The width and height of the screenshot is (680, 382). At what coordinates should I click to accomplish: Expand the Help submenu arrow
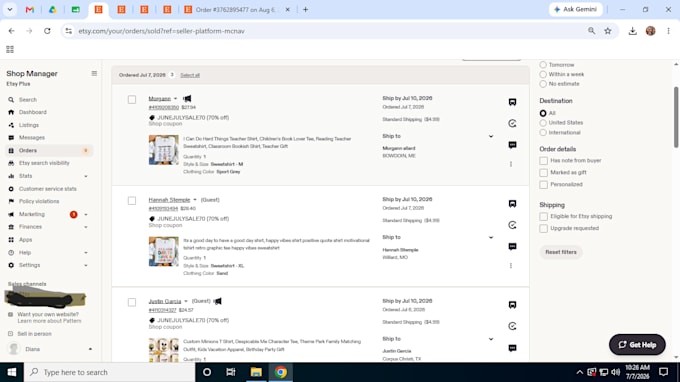pos(86,253)
